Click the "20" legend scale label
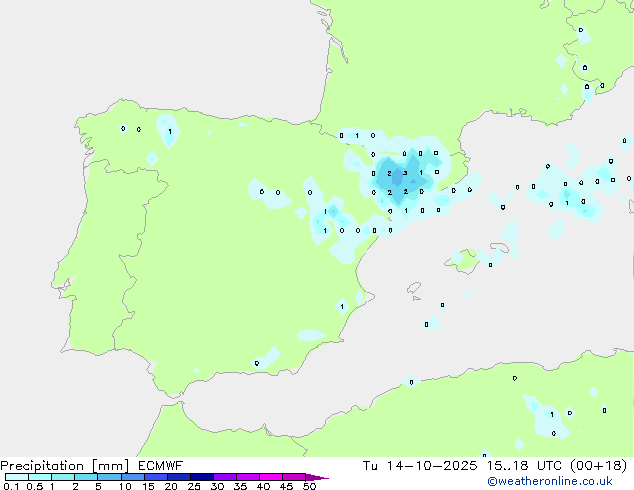 (x=171, y=486)
